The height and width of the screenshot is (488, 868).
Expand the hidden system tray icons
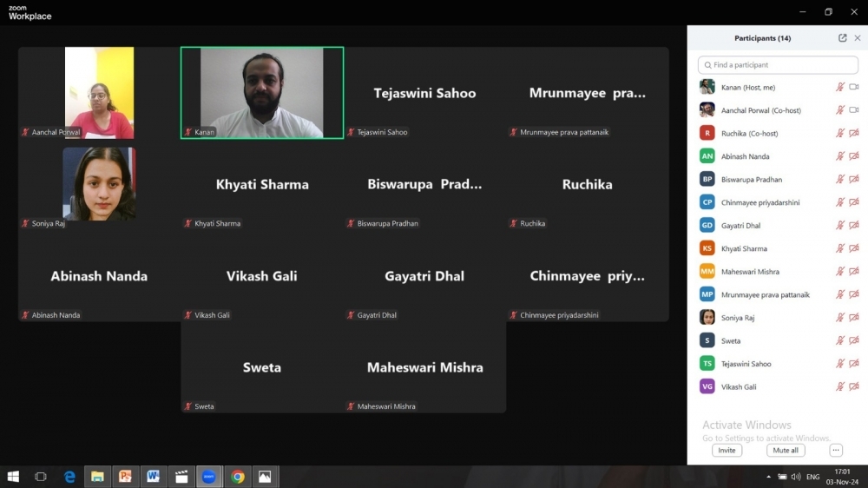tap(768, 477)
